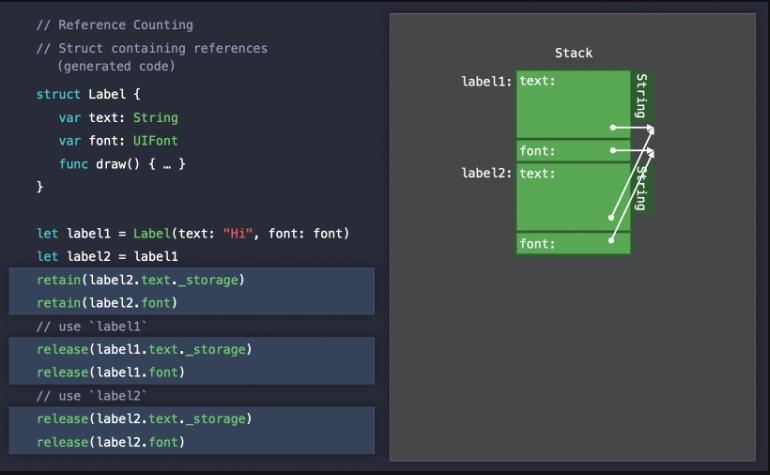Click the highlighted "release(label1.font)" line
Image resolution: width=770 pixels, height=475 pixels.
(113, 372)
